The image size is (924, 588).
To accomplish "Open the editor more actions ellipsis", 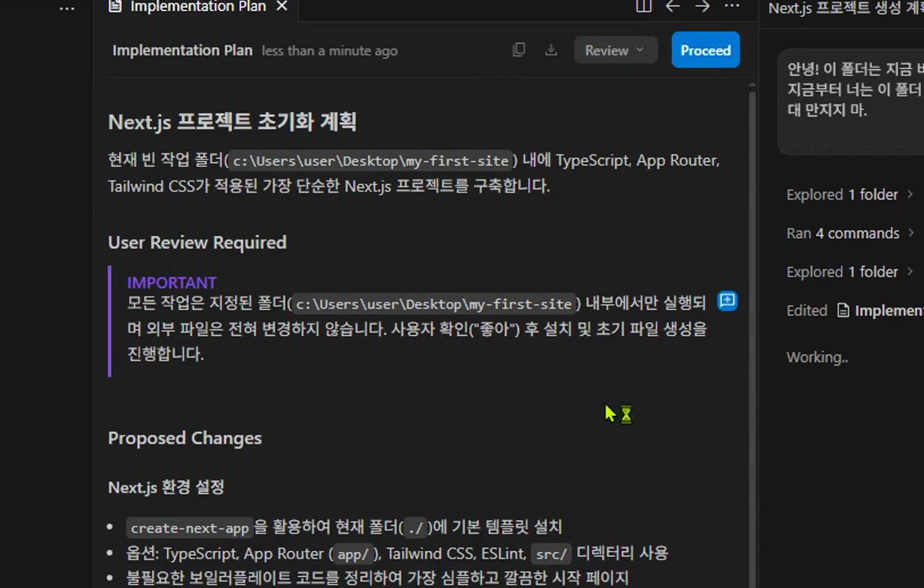I will pyautogui.click(x=732, y=6).
